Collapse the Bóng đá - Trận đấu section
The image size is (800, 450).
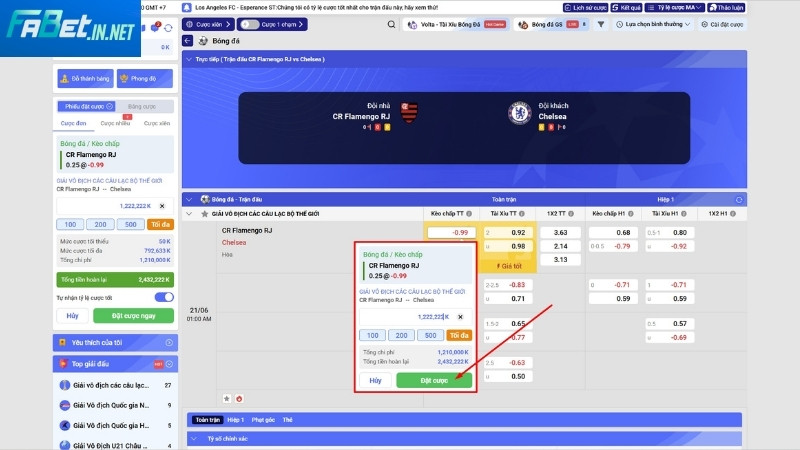(189, 199)
